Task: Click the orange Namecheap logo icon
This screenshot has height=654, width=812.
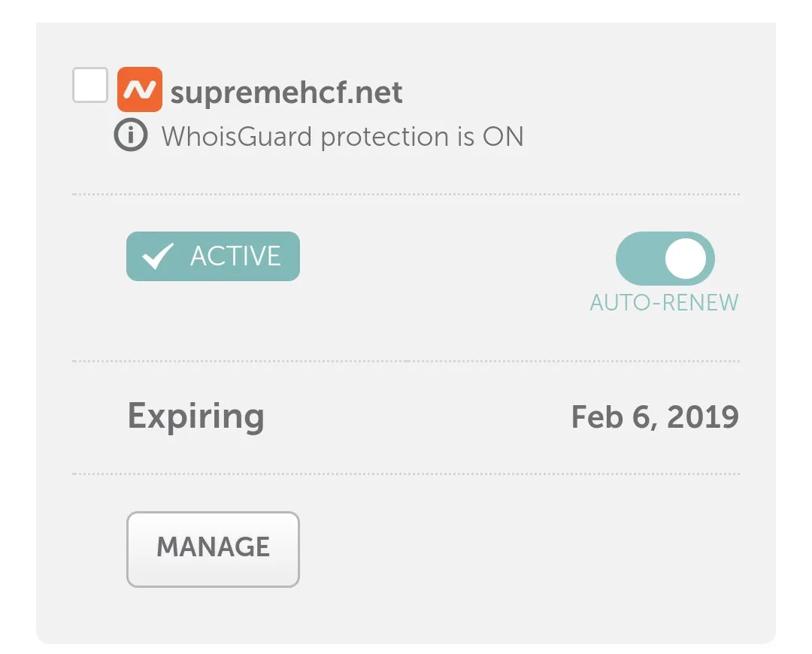Action: pos(139,89)
